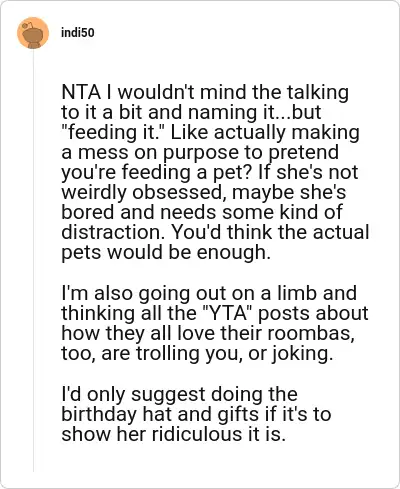
Task: Open the indi50 username profile link
Action: (77, 33)
